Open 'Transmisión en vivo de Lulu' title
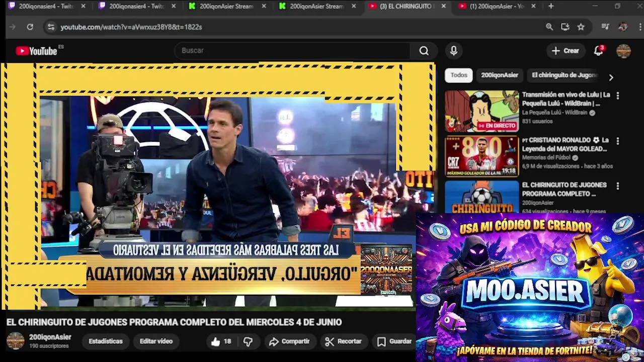The width and height of the screenshot is (644, 362). (566, 99)
